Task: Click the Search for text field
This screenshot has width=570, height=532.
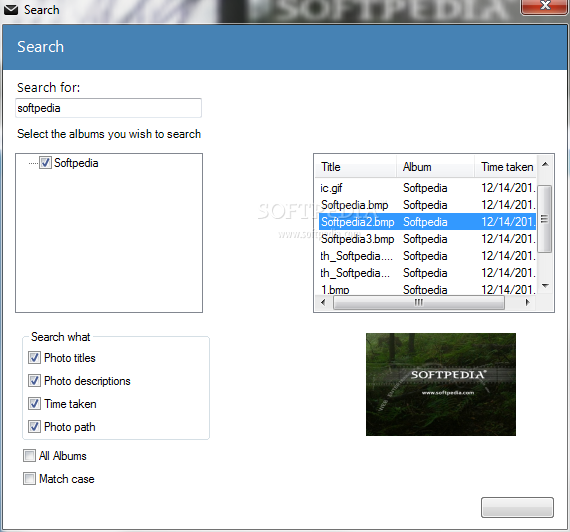Action: (x=108, y=108)
